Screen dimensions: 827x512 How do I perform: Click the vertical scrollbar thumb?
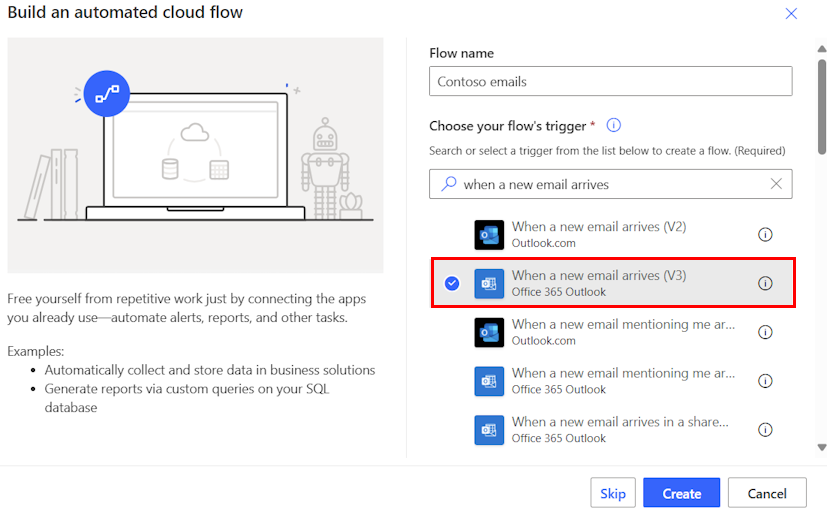click(822, 107)
